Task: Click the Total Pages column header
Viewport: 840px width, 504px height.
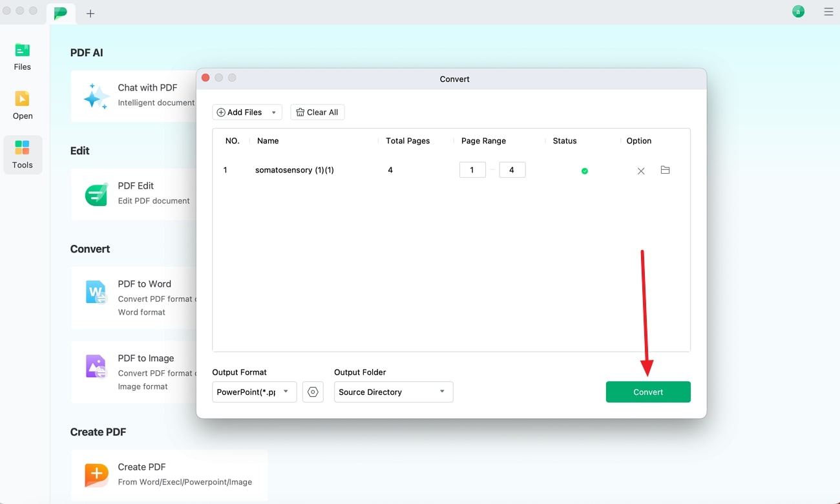Action: point(408,141)
